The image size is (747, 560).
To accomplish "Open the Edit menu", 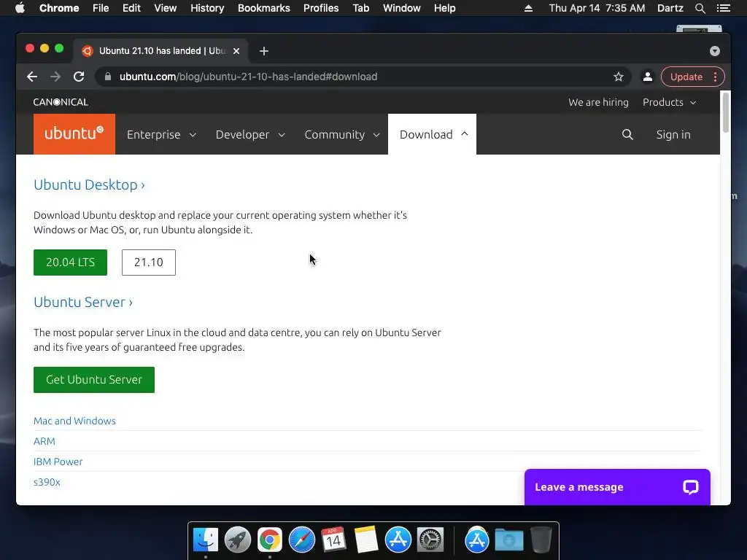I will pos(131,8).
